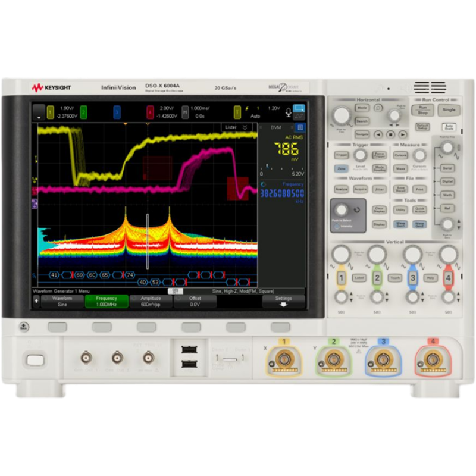The height and width of the screenshot is (476, 476).
Task: Enable the blue Zone trigger button
Action: [x=342, y=168]
